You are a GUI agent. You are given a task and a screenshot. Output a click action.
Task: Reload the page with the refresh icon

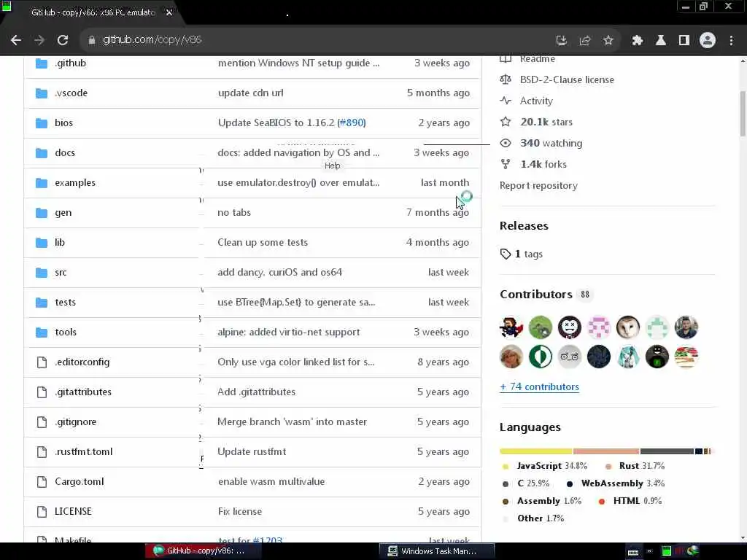[63, 41]
